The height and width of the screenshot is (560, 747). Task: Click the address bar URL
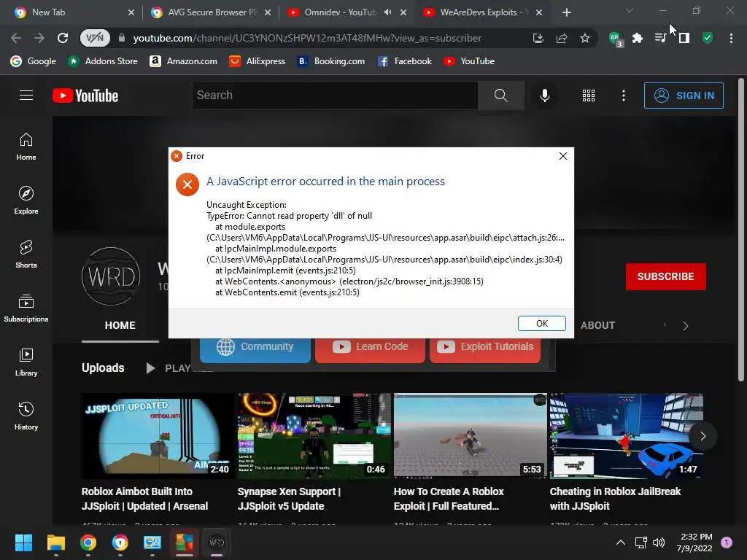(307, 38)
